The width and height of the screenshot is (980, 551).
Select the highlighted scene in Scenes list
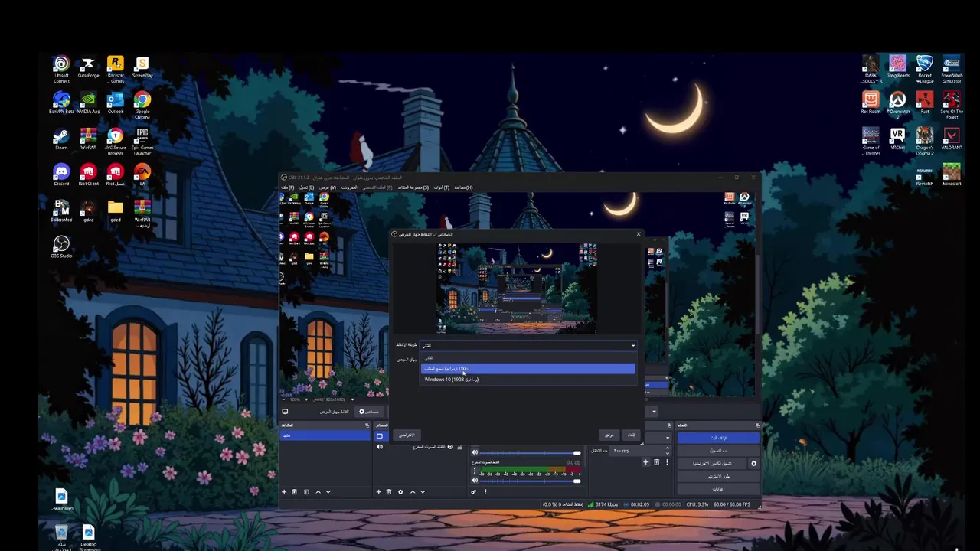point(325,435)
